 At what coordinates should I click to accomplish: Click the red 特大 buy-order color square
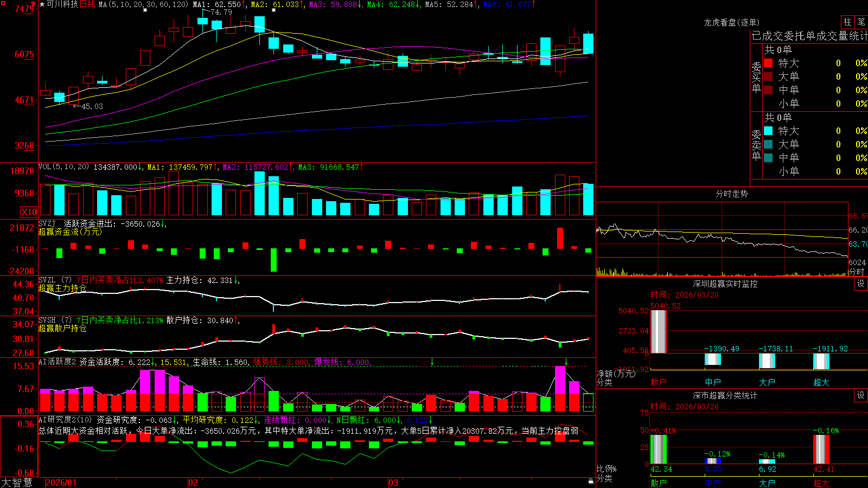pos(768,63)
